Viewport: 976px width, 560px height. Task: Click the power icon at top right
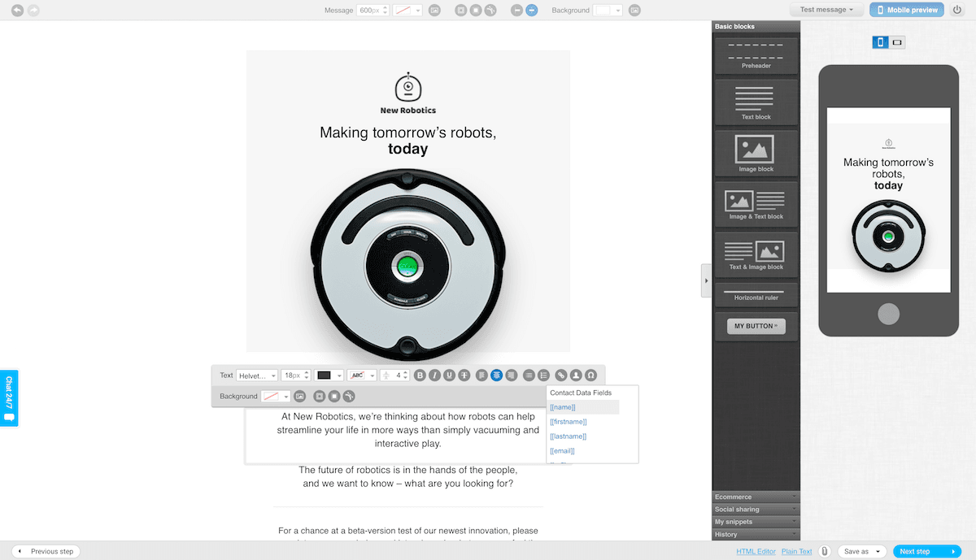click(956, 10)
